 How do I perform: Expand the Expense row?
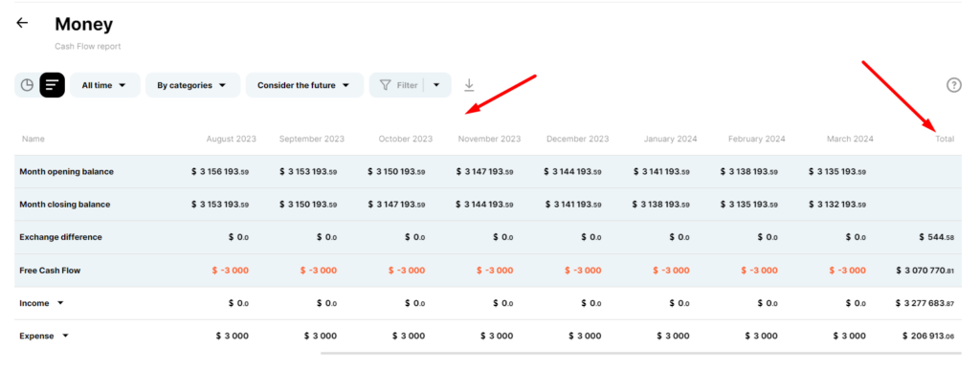click(65, 336)
